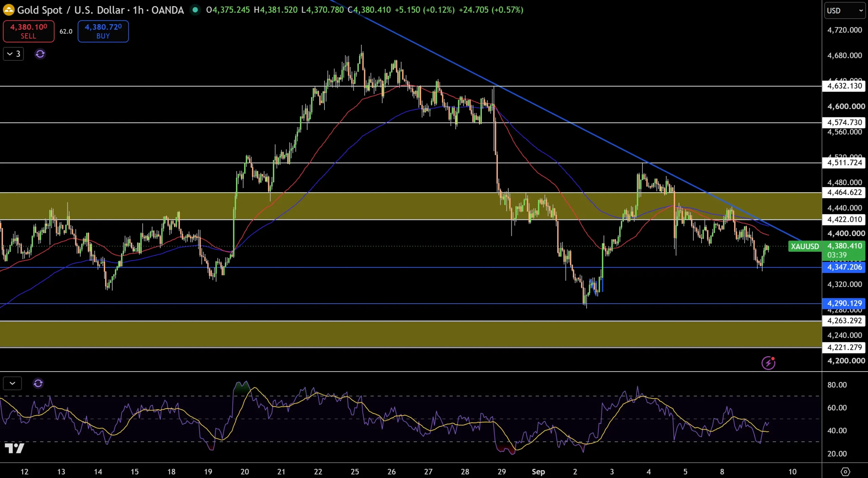Click the refresh icon beside indicator count
The image size is (868, 478).
point(40,54)
